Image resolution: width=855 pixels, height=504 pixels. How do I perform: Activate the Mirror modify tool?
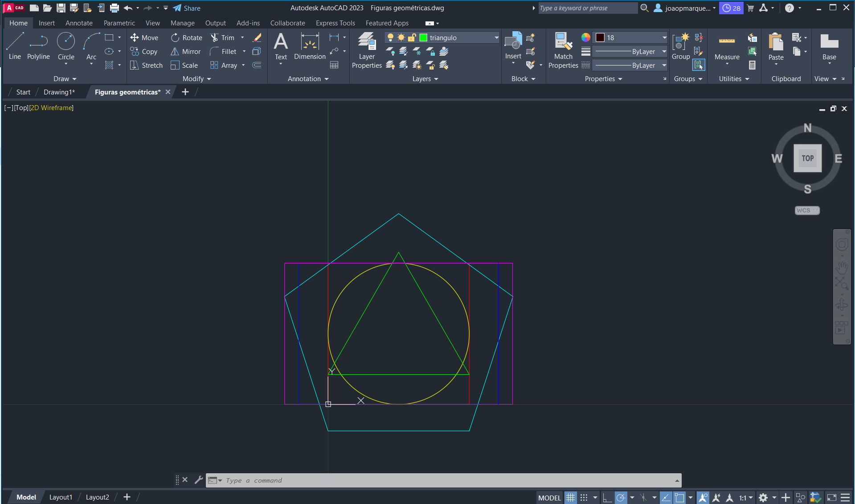tap(186, 52)
